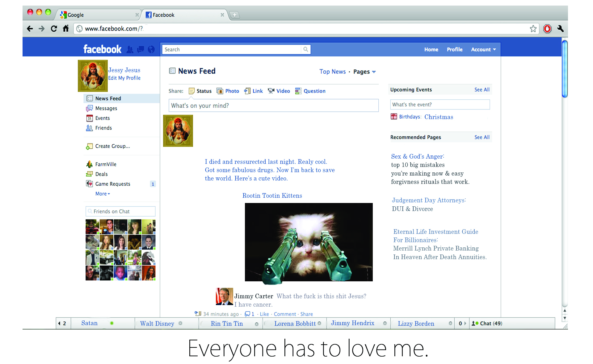The width and height of the screenshot is (593, 364).
Task: Open the notifications globe icon
Action: tap(151, 49)
